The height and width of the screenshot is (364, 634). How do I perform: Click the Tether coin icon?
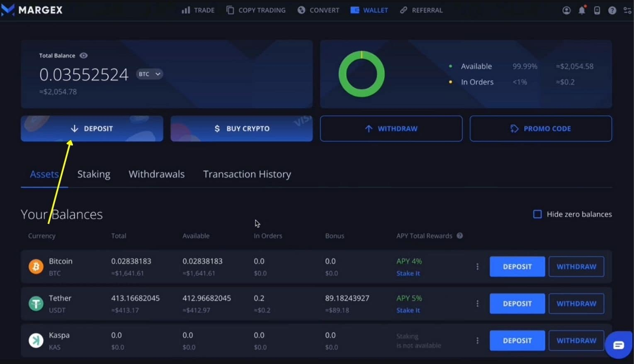36,303
